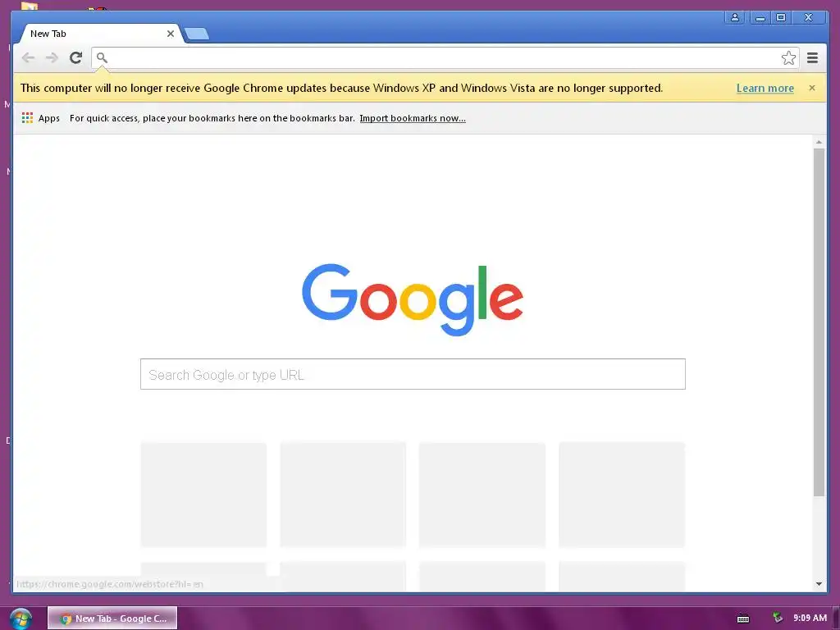
Task: Maximize the Chrome window
Action: [x=781, y=18]
